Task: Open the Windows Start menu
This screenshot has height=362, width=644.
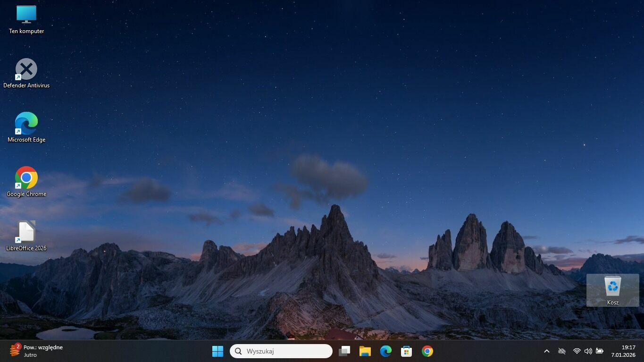Action: (x=217, y=351)
